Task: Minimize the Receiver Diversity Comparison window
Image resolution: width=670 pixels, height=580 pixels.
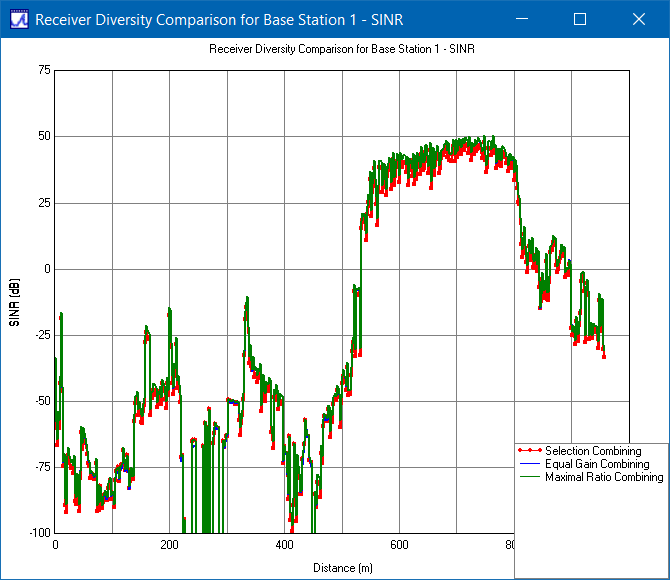Action: click(x=522, y=19)
